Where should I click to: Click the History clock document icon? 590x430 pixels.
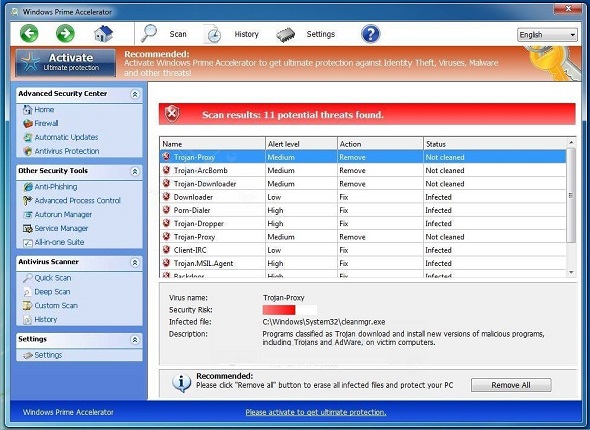(x=213, y=34)
